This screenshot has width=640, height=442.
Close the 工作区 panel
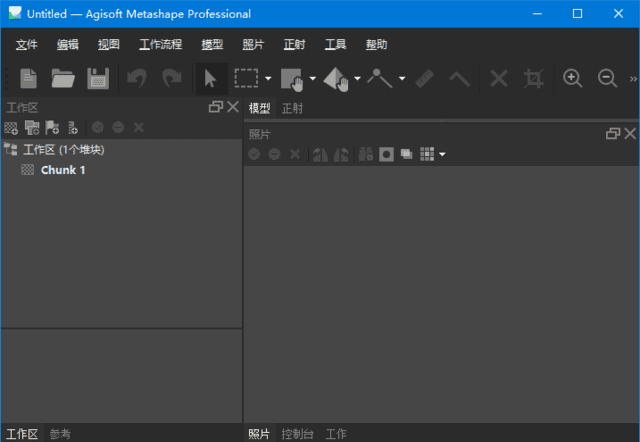tap(233, 107)
